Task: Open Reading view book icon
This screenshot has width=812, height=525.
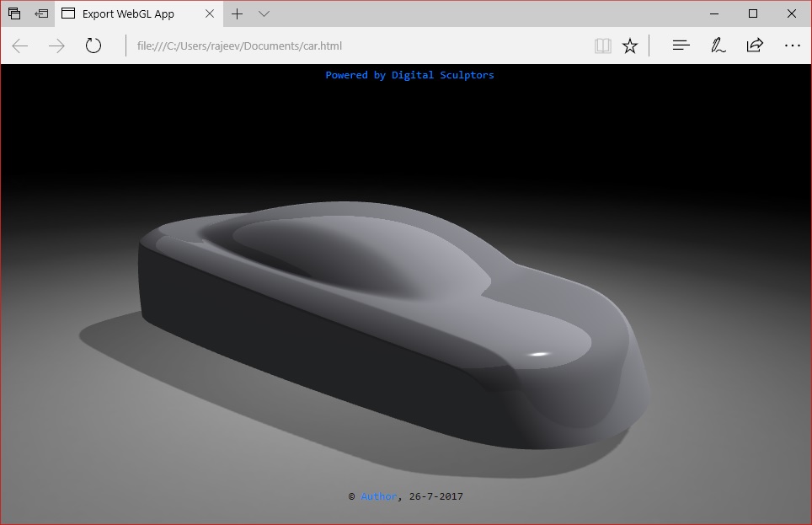Action: 603,46
